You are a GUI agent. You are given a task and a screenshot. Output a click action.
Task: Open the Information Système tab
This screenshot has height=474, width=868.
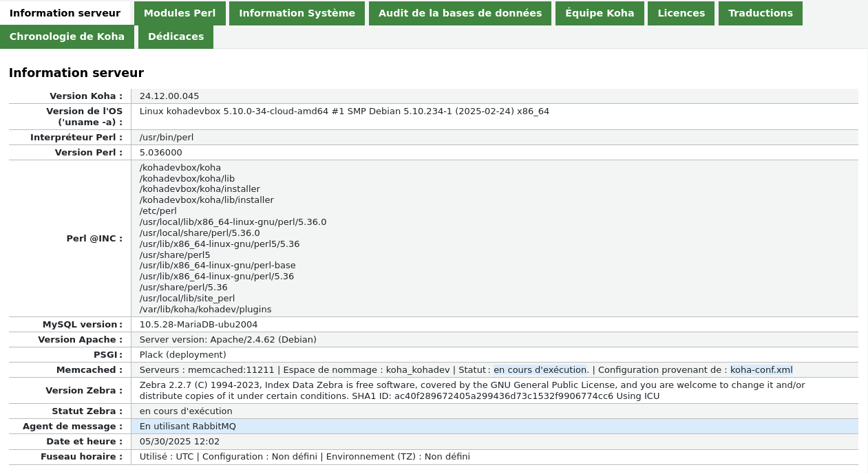pos(297,13)
